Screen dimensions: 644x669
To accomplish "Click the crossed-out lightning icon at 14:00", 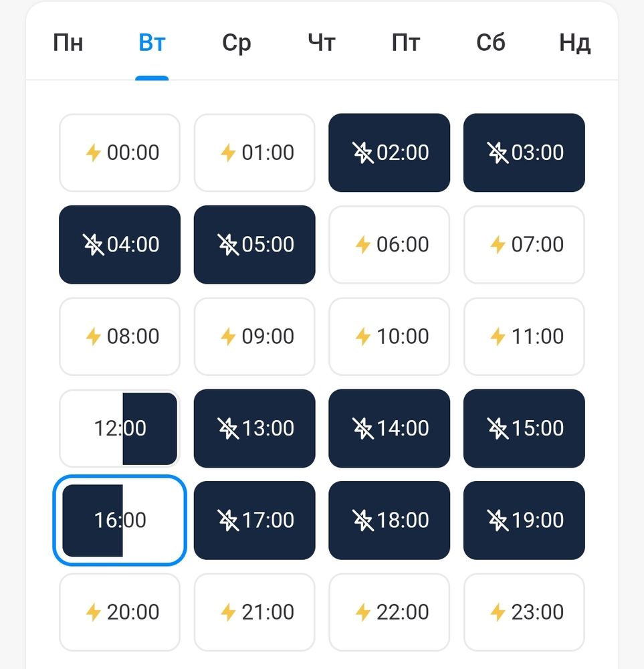I will click(363, 428).
